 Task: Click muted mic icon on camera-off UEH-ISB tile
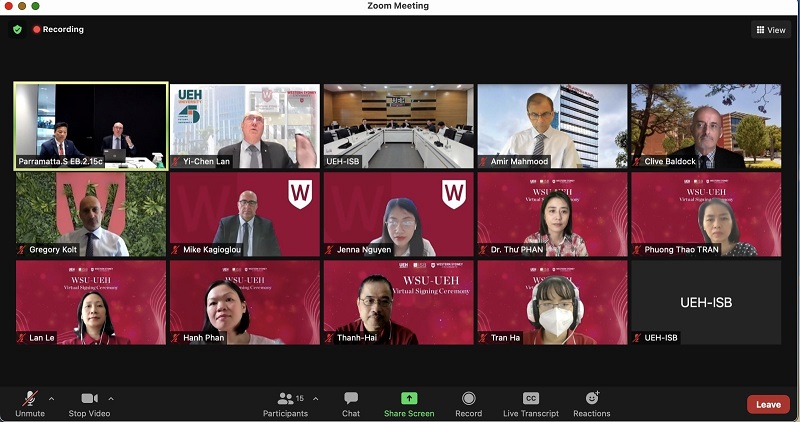[637, 338]
